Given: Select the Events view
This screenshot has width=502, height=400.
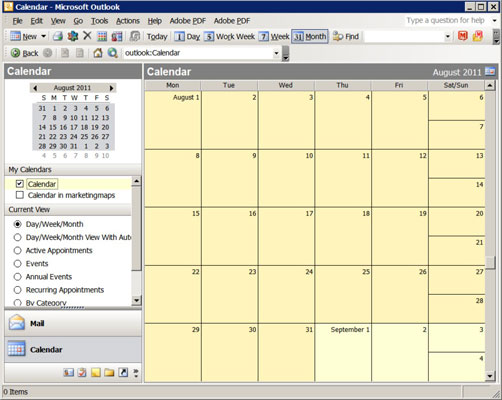Looking at the screenshot, I should point(17,264).
